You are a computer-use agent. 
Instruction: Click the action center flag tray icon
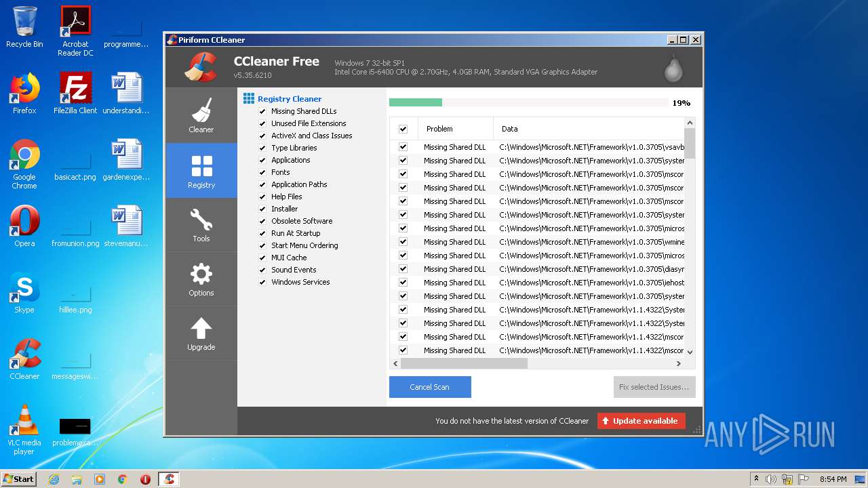[x=804, y=479]
